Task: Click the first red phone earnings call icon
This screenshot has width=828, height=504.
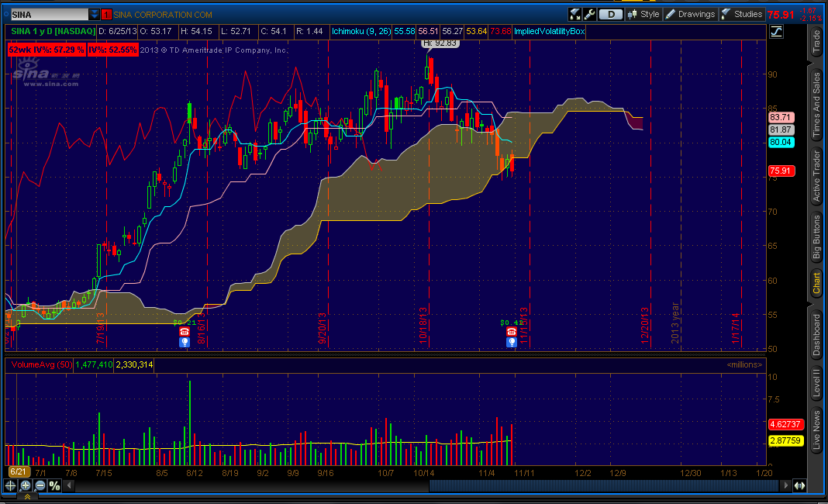Action: point(185,331)
